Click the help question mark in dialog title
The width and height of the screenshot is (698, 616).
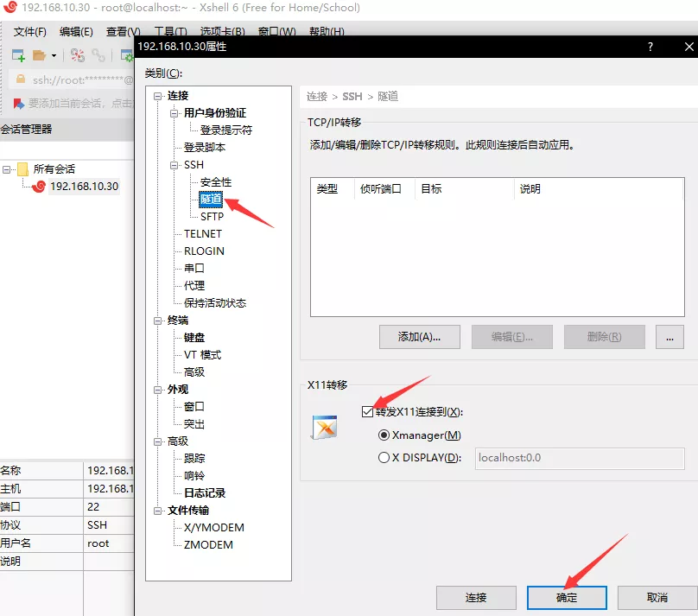tap(650, 48)
